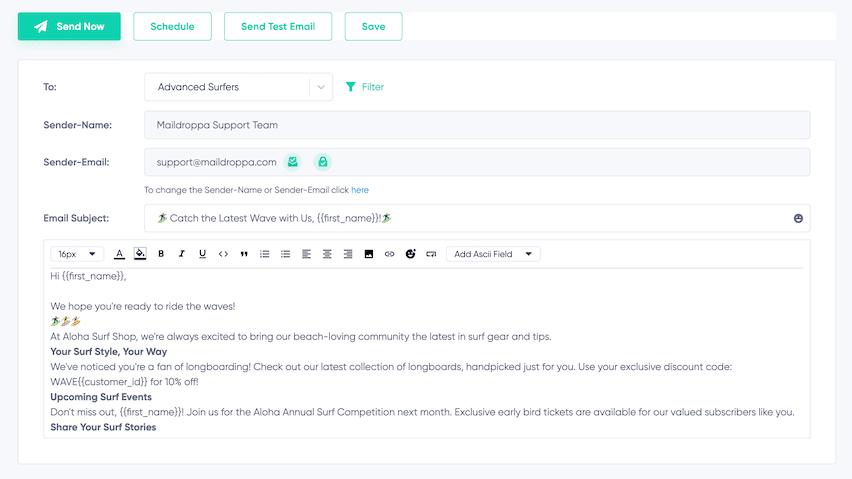Insert a blockquote
The height and width of the screenshot is (479, 852).
click(244, 254)
